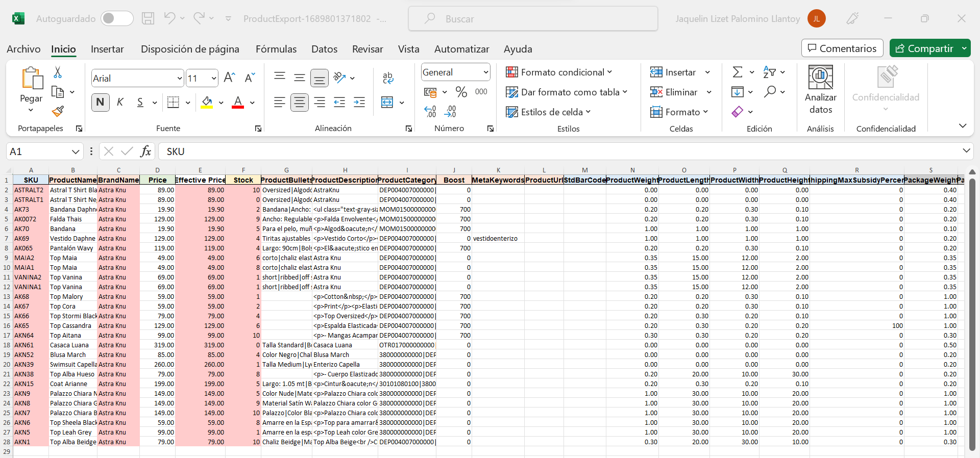The height and width of the screenshot is (458, 980).
Task: Switch to the Datos tab
Action: point(325,49)
